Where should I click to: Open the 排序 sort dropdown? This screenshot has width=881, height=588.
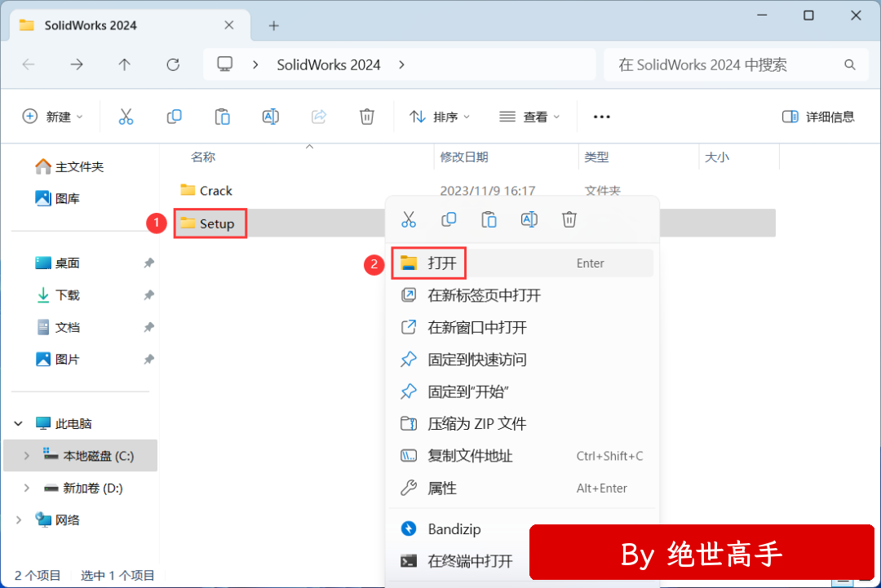(x=440, y=117)
